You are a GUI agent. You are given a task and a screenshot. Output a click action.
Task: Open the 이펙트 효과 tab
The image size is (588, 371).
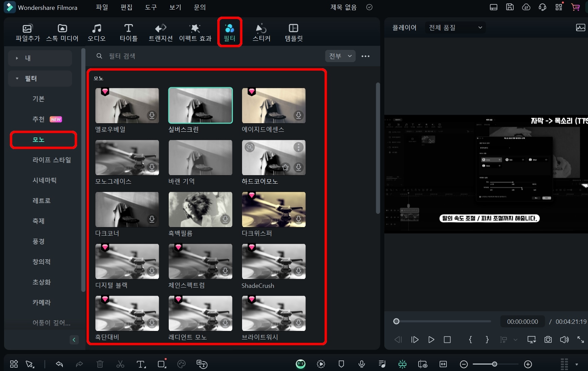coord(195,33)
